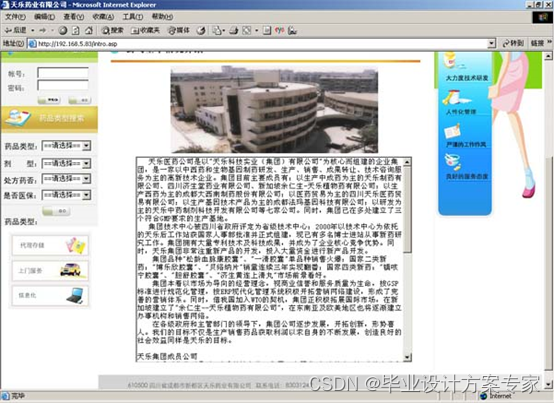
Task: Click the 人性化管理 link
Action: [x=461, y=112]
